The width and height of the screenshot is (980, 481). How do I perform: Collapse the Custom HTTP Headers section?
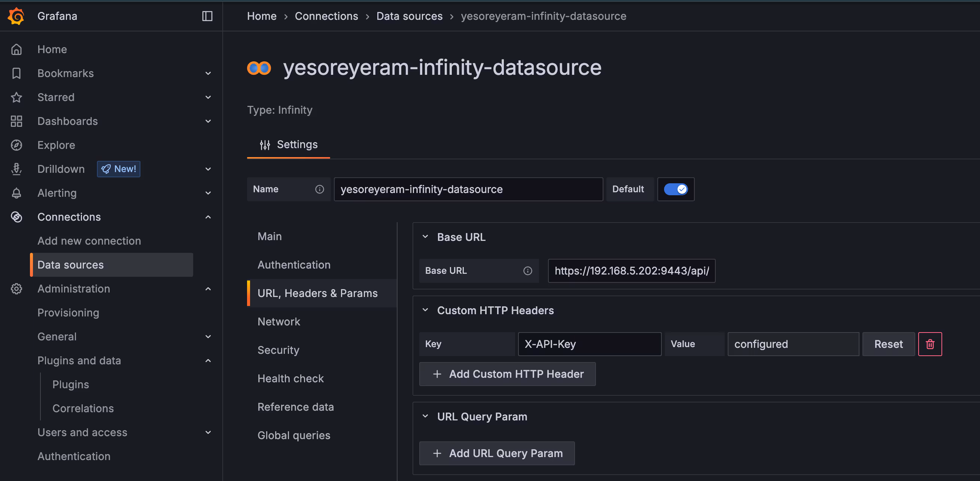tap(425, 310)
